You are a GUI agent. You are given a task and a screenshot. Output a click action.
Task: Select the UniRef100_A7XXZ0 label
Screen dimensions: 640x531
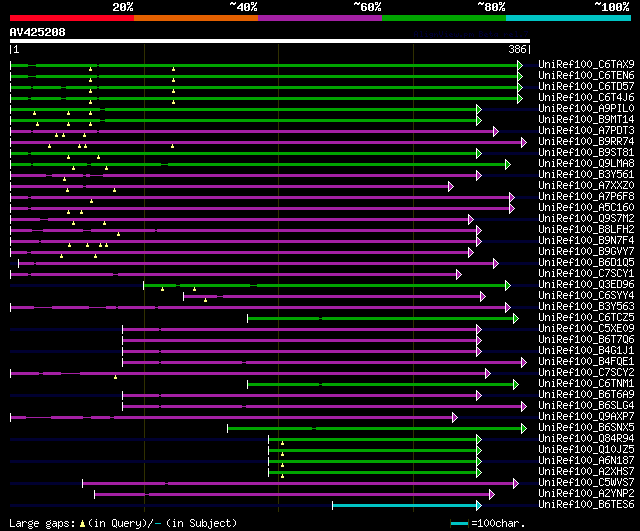[x=586, y=186]
